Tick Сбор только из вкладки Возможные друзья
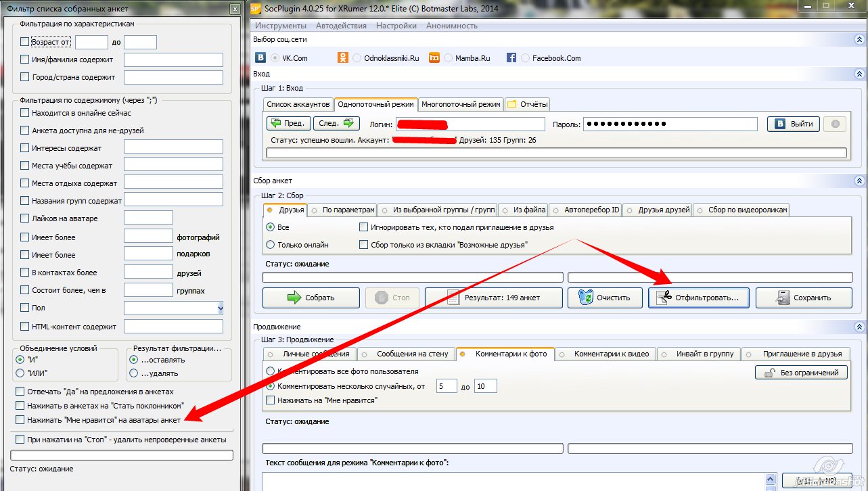 tap(364, 245)
